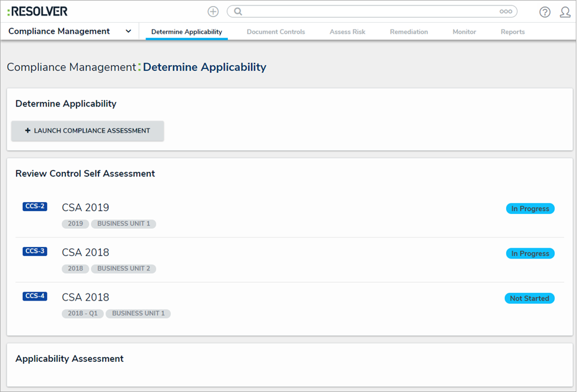Click the Not Started status badge
Viewport: 577px width, 392px height.
click(x=530, y=298)
